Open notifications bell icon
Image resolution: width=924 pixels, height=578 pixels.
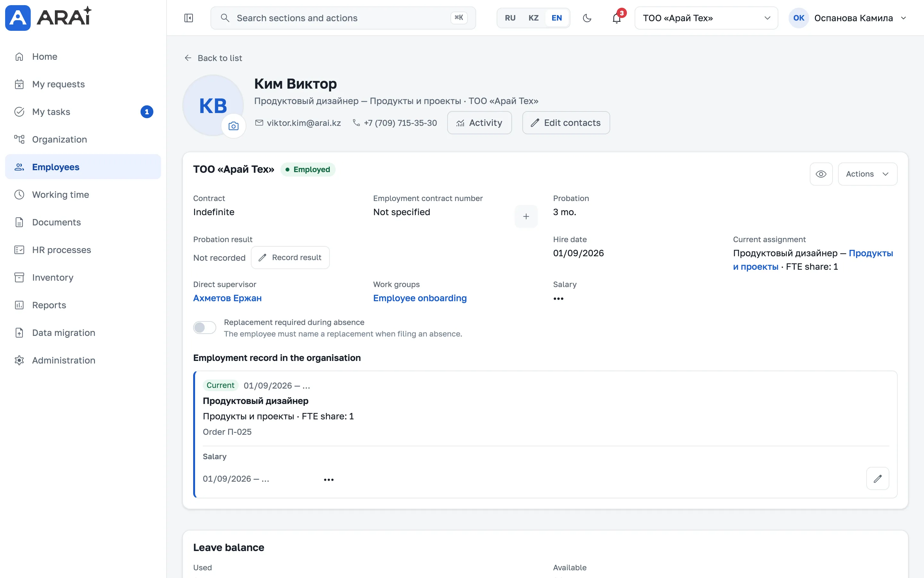617,18
